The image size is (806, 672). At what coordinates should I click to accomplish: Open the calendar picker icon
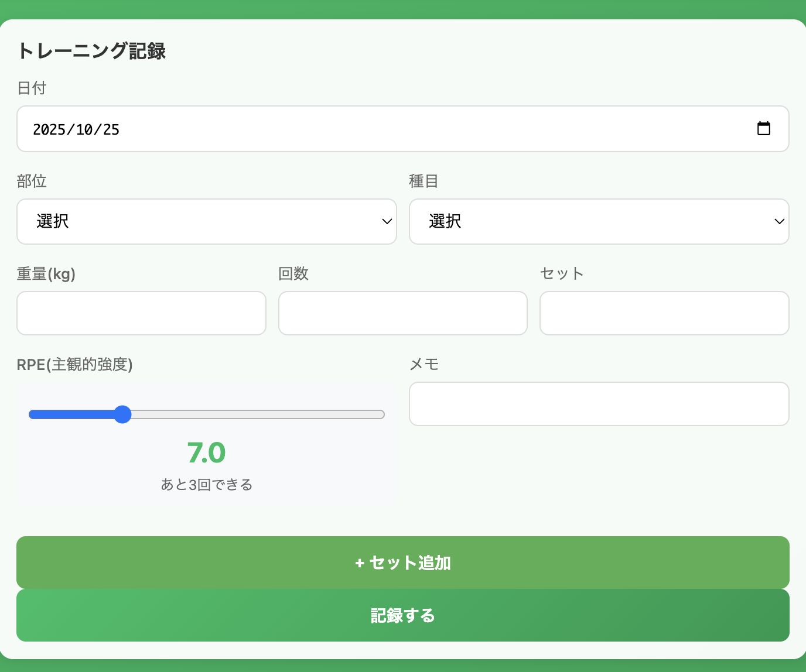coord(763,129)
